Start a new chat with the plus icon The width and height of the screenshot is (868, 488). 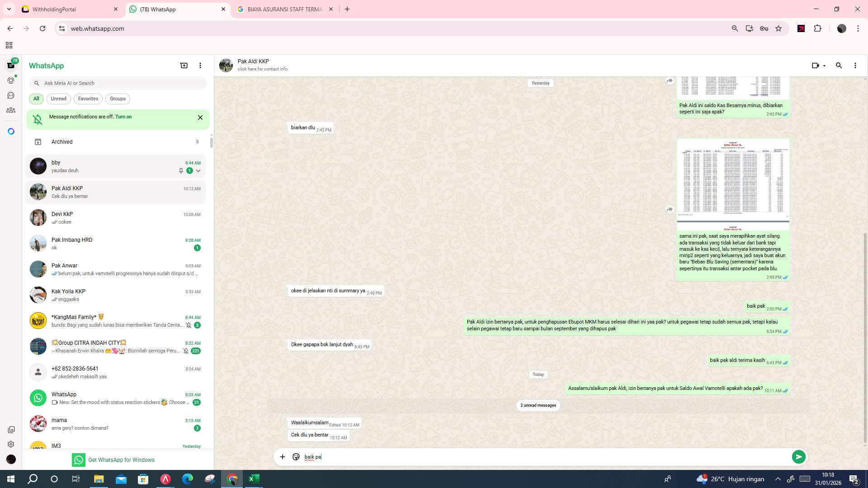[184, 66]
